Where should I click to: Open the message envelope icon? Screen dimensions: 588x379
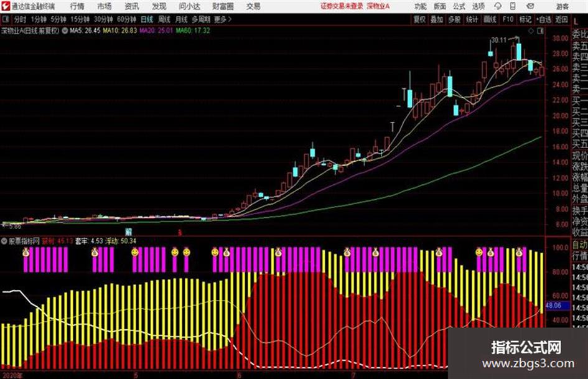click(530, 6)
